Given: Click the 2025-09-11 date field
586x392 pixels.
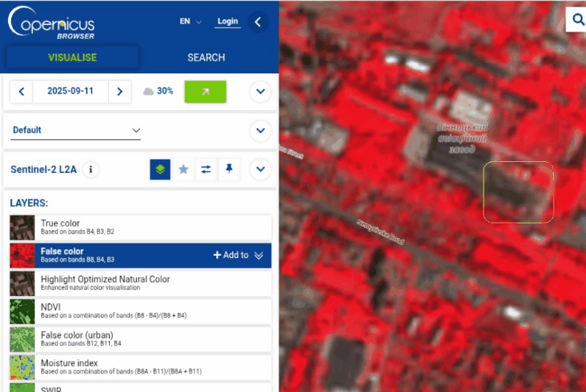Looking at the screenshot, I should [71, 92].
